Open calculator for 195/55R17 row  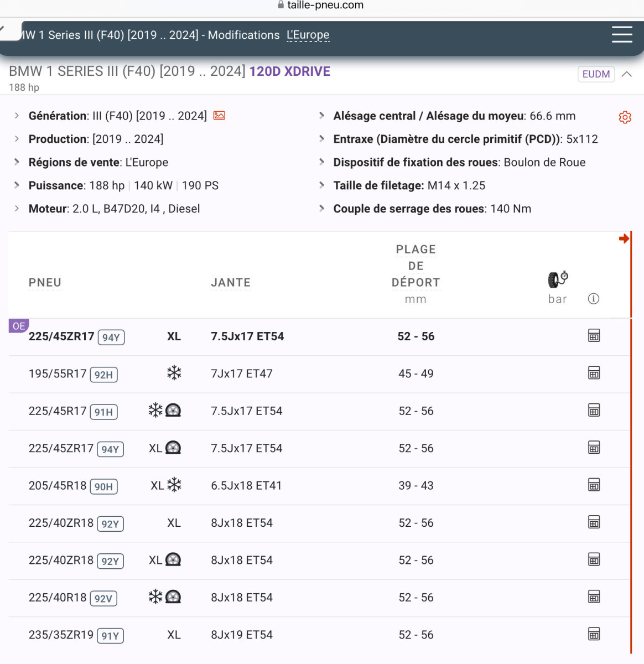594,373
